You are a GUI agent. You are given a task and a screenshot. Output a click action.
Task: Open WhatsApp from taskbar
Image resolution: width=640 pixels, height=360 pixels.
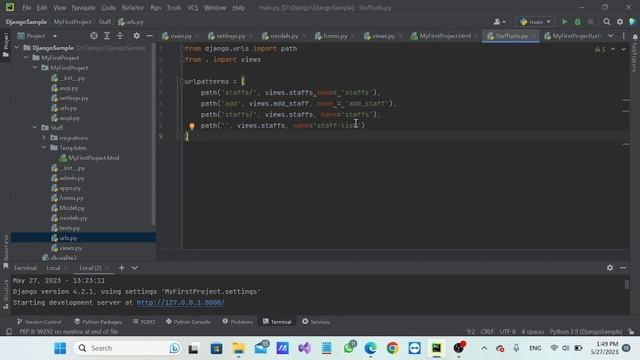click(x=349, y=348)
